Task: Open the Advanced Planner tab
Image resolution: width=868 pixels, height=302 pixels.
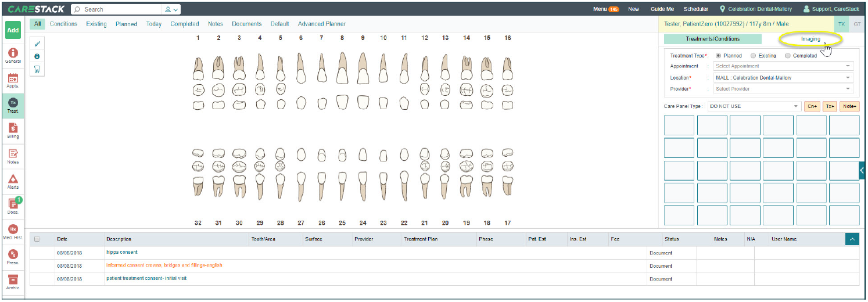Action: (x=322, y=24)
